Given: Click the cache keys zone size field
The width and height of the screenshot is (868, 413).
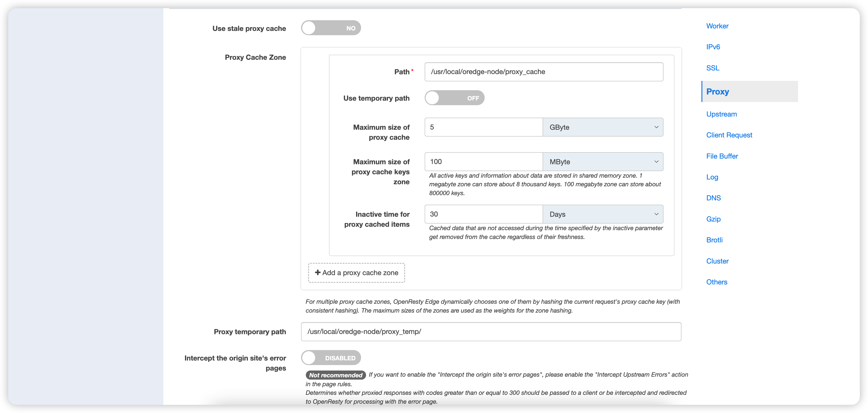Looking at the screenshot, I should (x=484, y=162).
